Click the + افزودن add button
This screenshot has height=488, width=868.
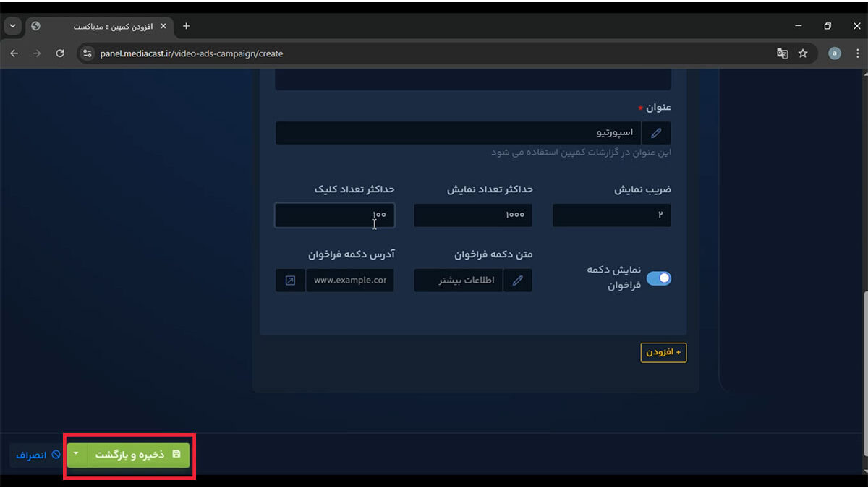663,352
